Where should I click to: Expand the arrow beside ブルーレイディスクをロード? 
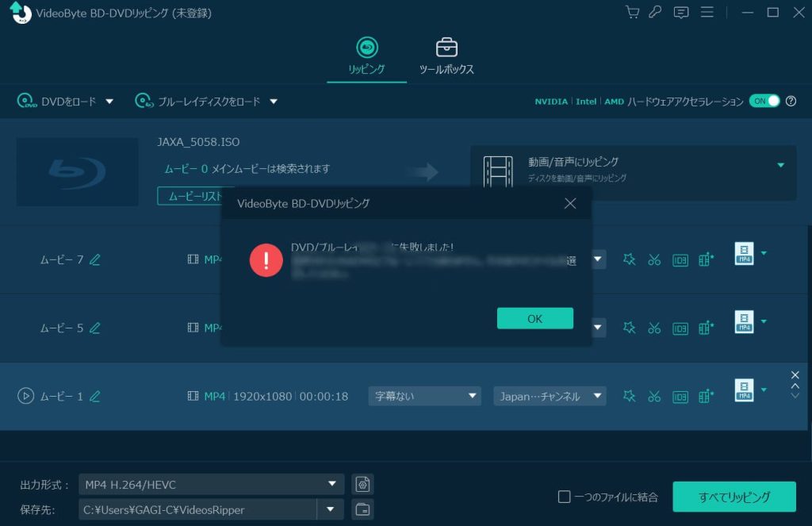point(274,102)
